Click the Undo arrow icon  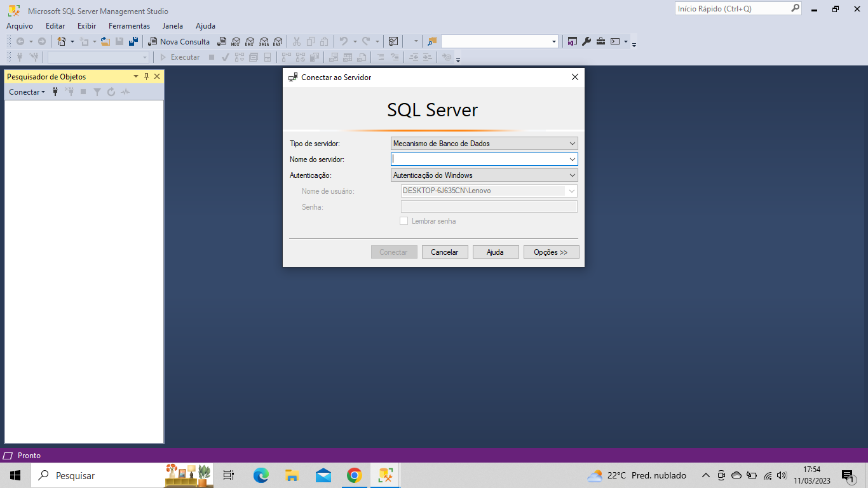coord(344,41)
